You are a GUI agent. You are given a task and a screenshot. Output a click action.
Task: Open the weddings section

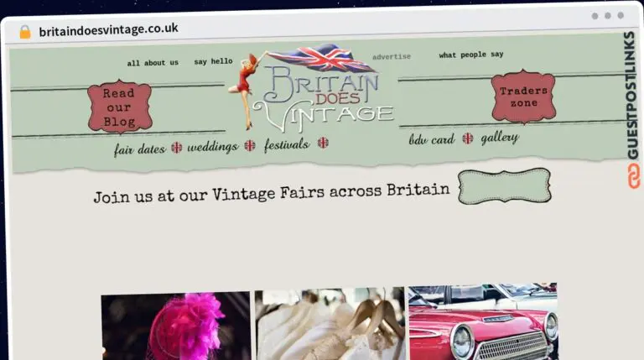coord(213,147)
